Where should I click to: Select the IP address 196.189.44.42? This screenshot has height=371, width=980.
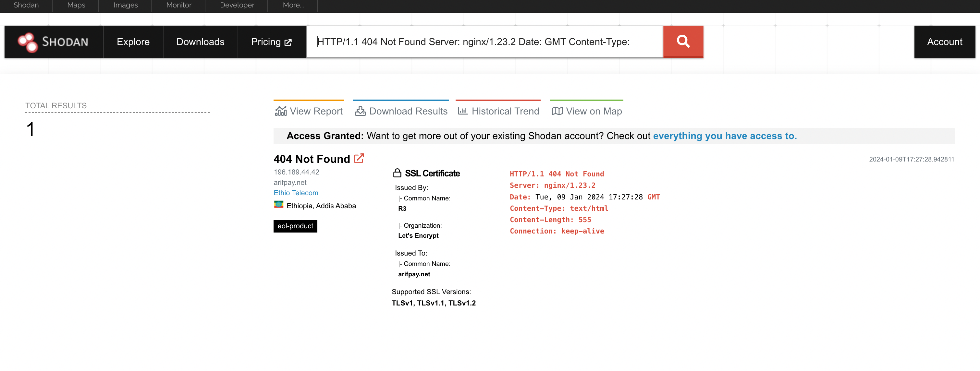pyautogui.click(x=296, y=172)
